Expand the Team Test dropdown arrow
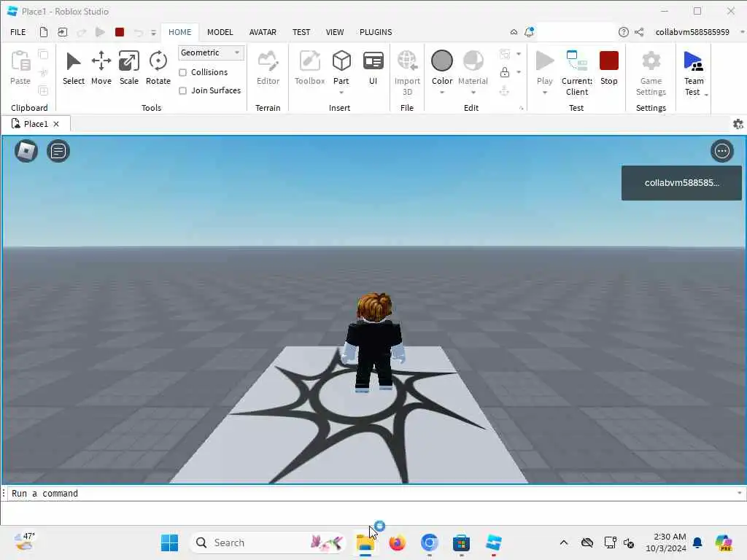The height and width of the screenshot is (560, 747). pos(706,95)
